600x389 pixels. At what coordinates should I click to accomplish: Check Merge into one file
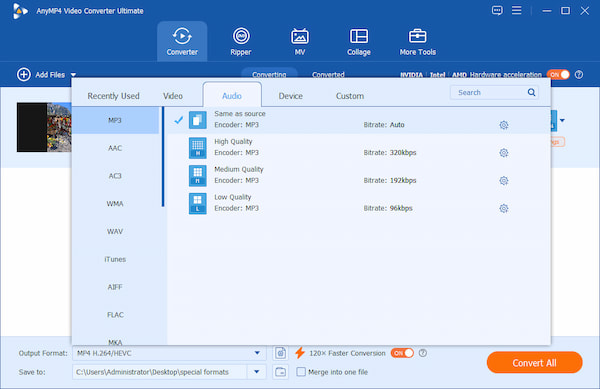tap(301, 372)
